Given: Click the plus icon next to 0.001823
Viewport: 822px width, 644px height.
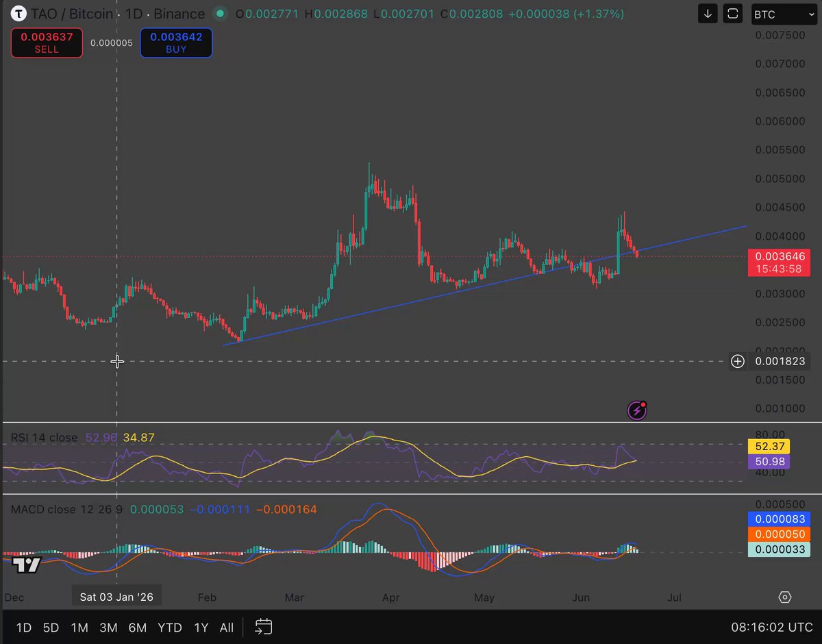Looking at the screenshot, I should tap(737, 361).
